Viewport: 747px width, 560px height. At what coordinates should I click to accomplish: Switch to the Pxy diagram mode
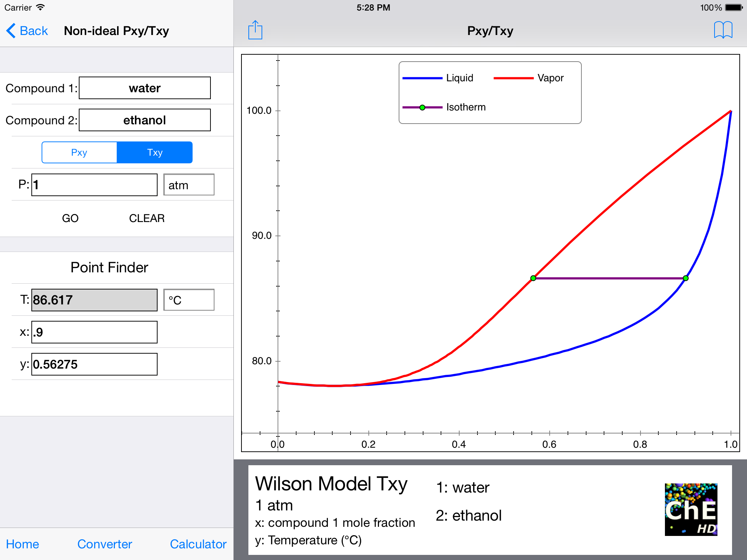(80, 152)
